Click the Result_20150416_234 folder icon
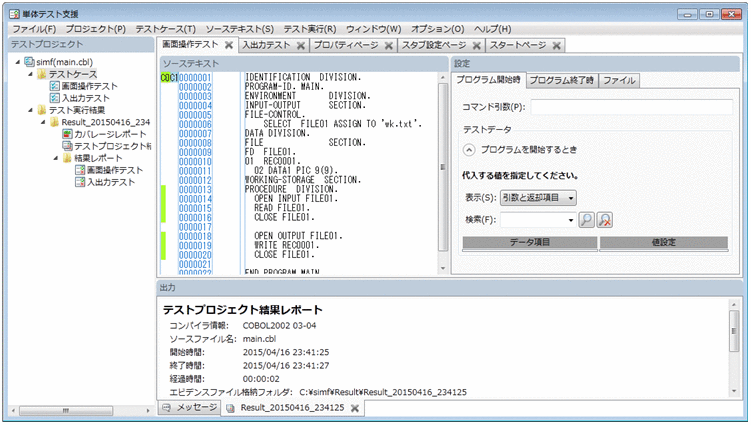 [x=54, y=122]
